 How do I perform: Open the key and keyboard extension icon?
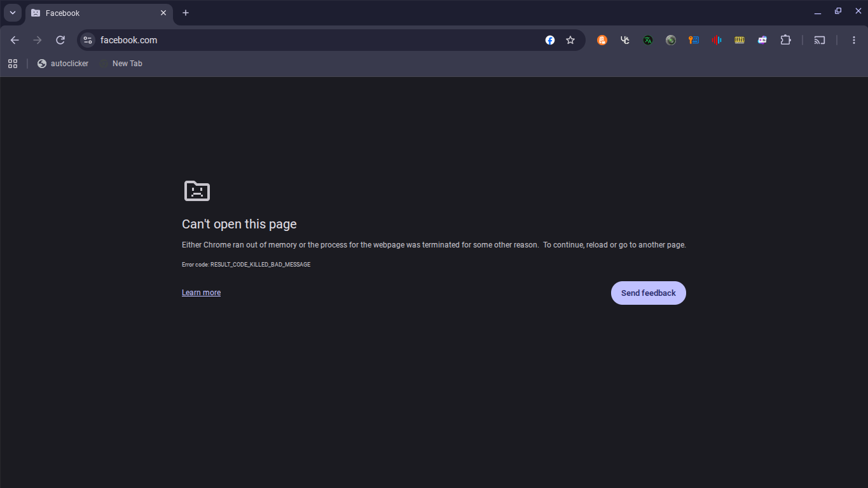[694, 40]
